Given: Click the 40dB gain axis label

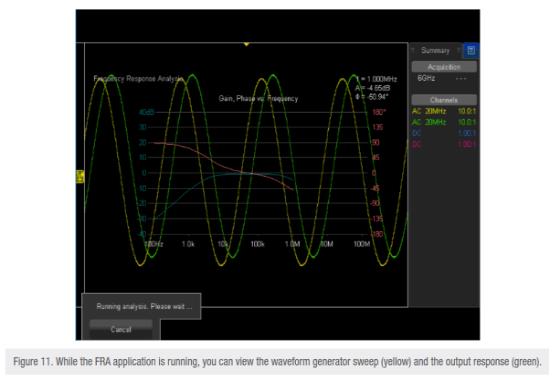Looking at the screenshot, I should [147, 112].
